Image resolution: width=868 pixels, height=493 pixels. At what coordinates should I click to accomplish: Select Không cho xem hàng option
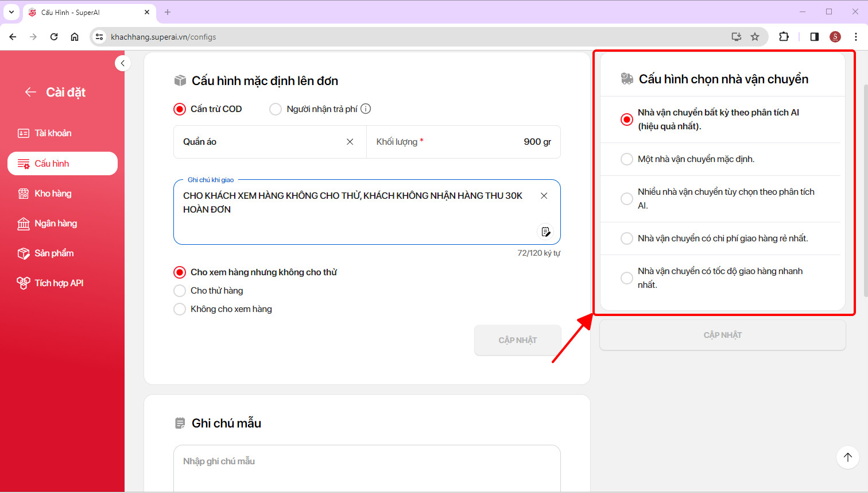[x=180, y=309]
